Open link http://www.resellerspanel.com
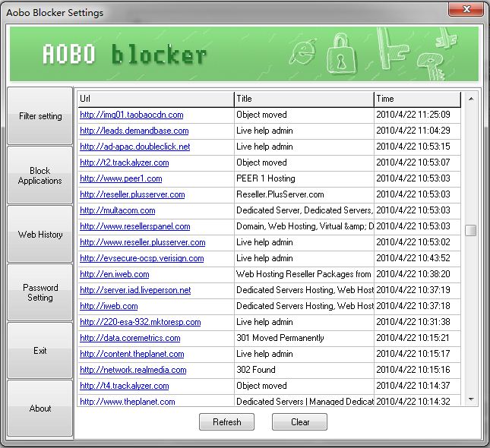The width and height of the screenshot is (490, 448). coord(135,226)
